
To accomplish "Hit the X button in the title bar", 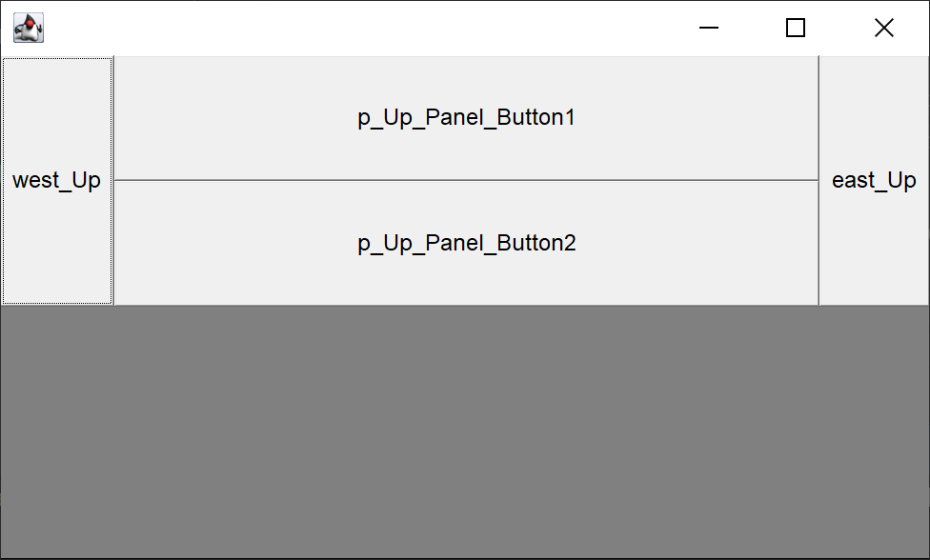I will point(883,29).
